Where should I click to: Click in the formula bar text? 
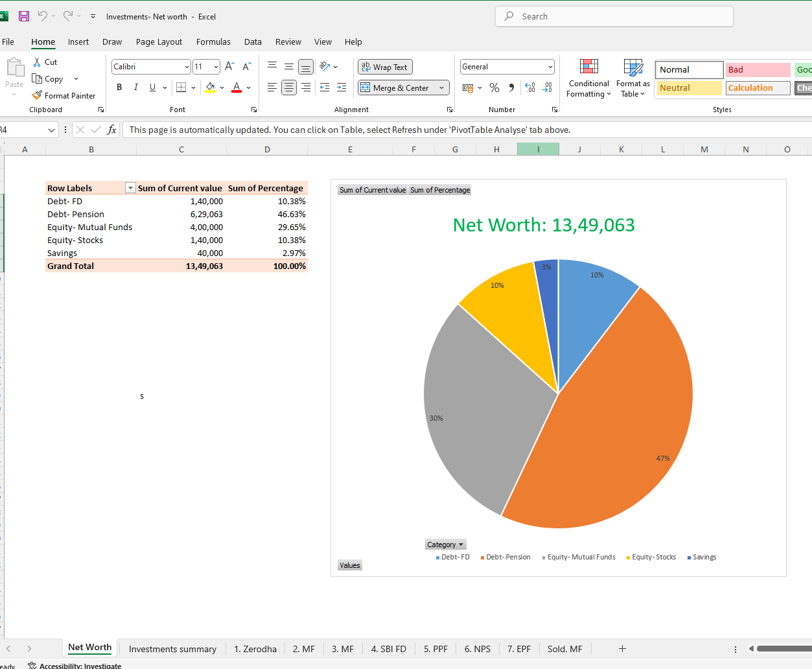click(x=350, y=130)
